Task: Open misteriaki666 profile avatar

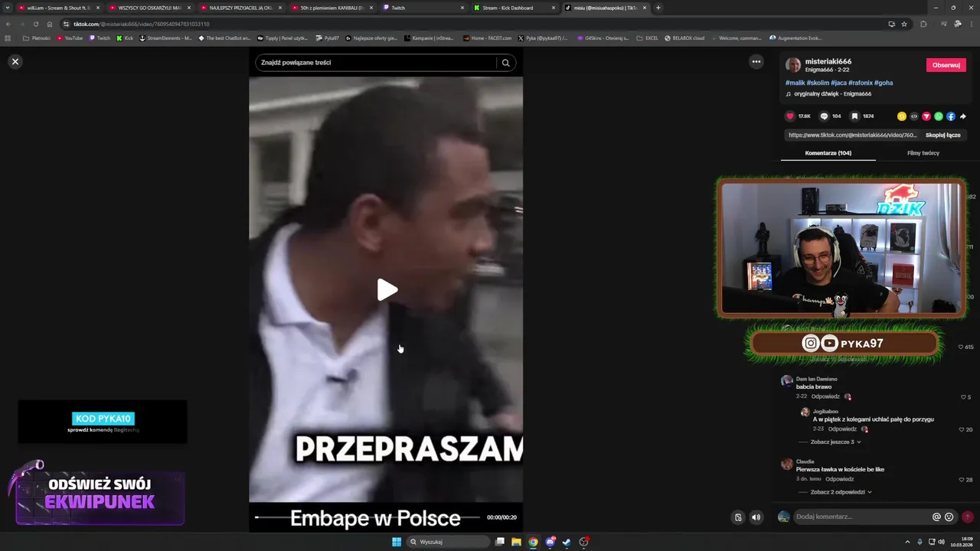Action: coord(793,65)
